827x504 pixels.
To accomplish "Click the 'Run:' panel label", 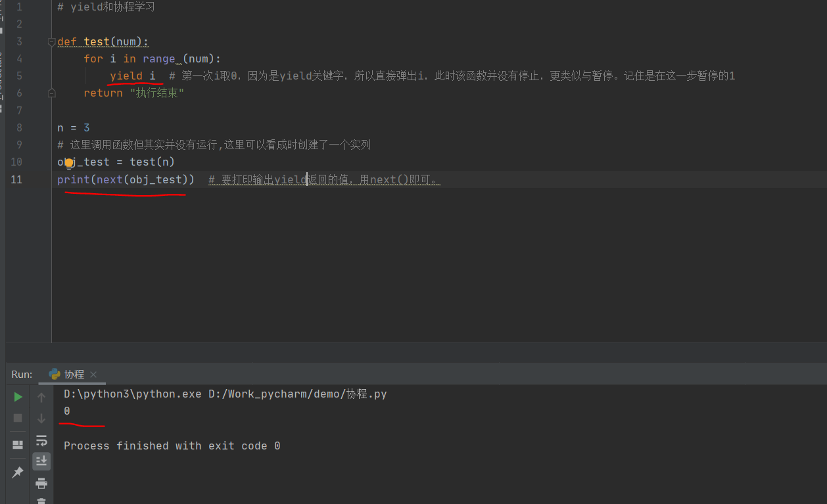I will [22, 374].
